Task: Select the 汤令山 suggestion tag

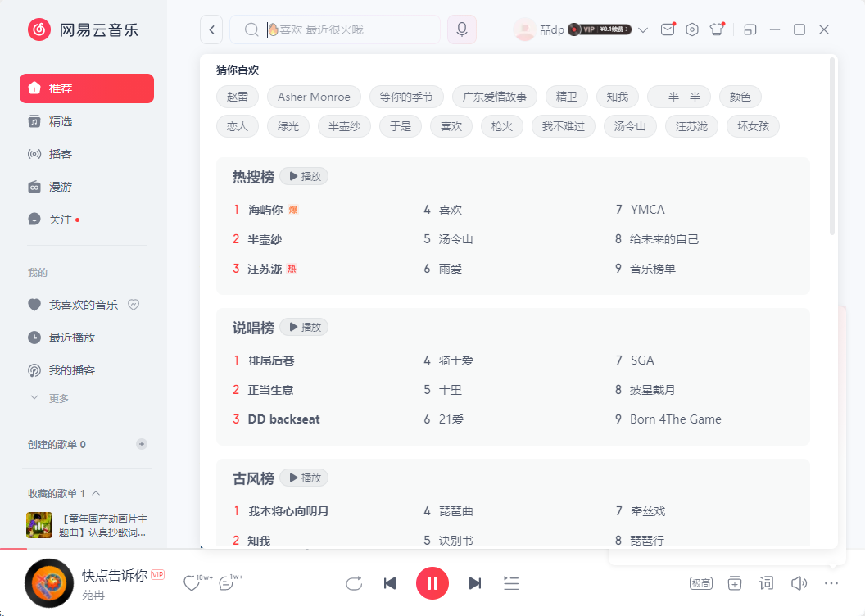Action: tap(630, 126)
